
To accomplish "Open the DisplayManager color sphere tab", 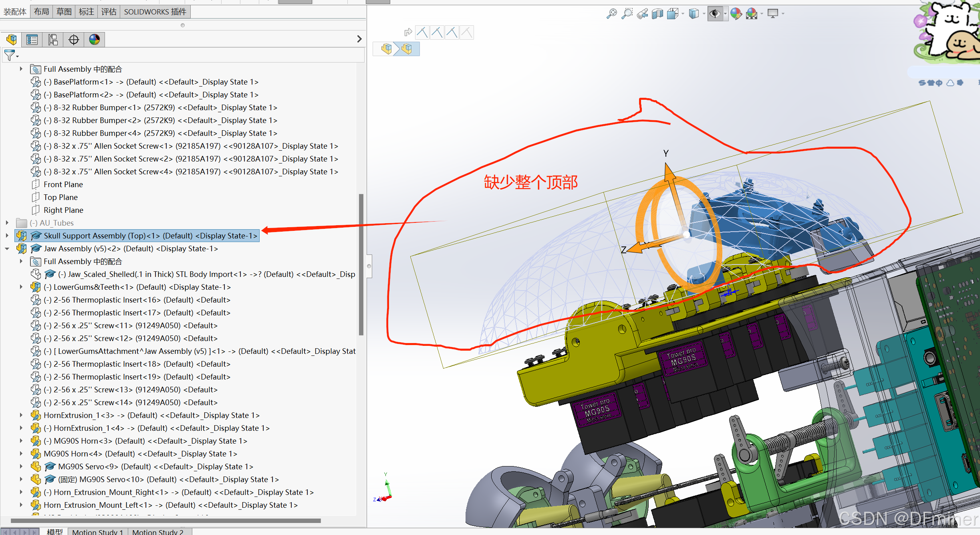I will 95,40.
